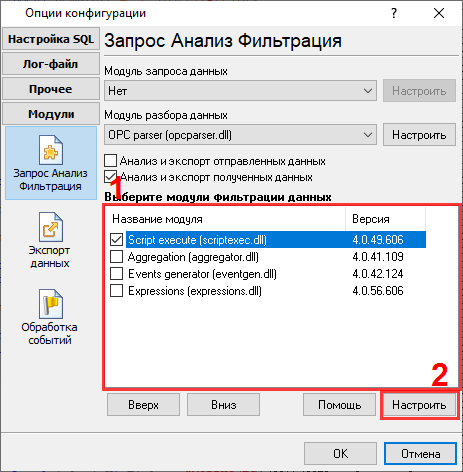
Task: Expand Модуль разбора данных OPC parser dropdown
Action: click(x=240, y=135)
